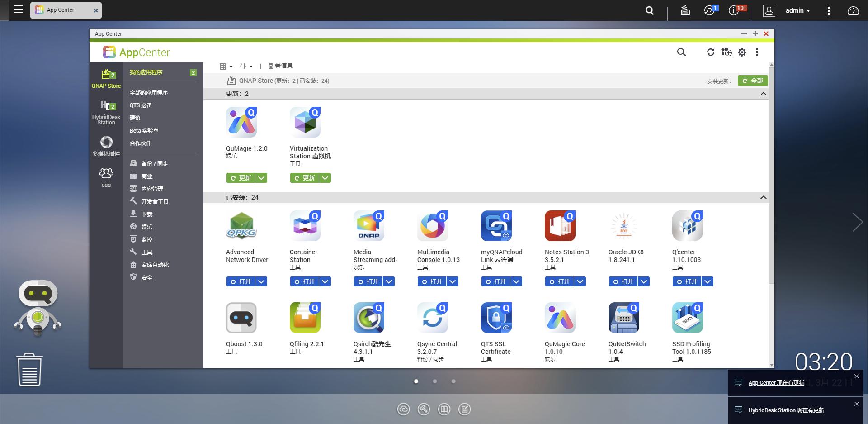Click the Oracle JDK8 app icon
This screenshot has height=424, width=868.
624,226
